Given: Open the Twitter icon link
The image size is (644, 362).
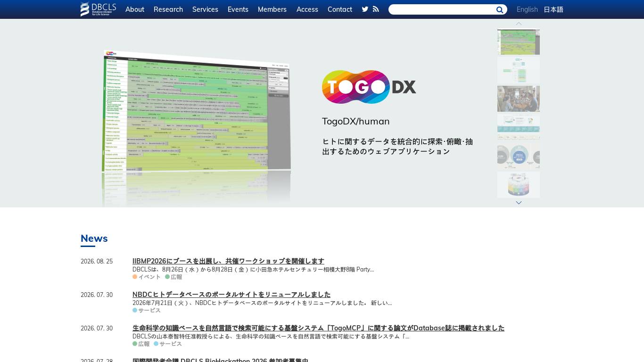Looking at the screenshot, I should pyautogui.click(x=365, y=9).
